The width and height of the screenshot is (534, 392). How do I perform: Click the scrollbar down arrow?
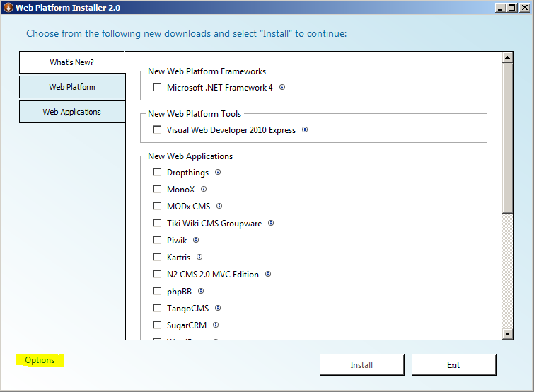click(x=507, y=334)
